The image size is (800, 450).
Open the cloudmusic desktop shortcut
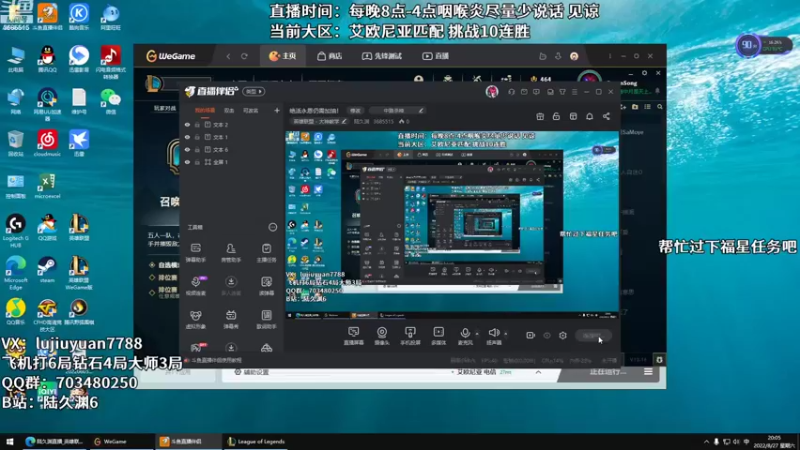pyautogui.click(x=47, y=143)
